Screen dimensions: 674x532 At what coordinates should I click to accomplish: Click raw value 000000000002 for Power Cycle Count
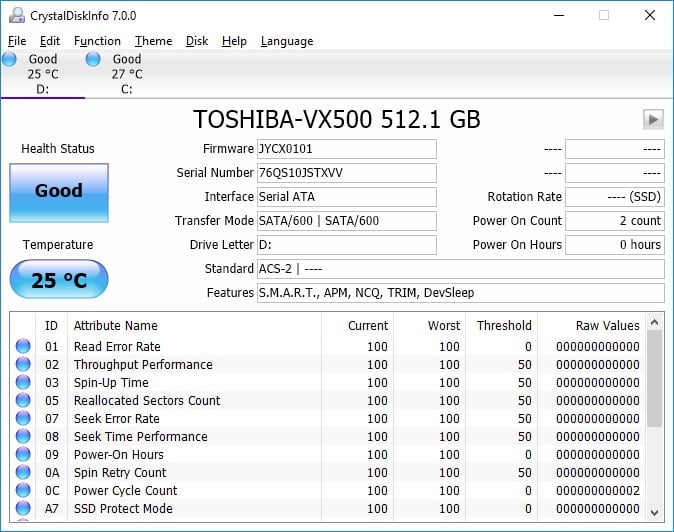597,491
